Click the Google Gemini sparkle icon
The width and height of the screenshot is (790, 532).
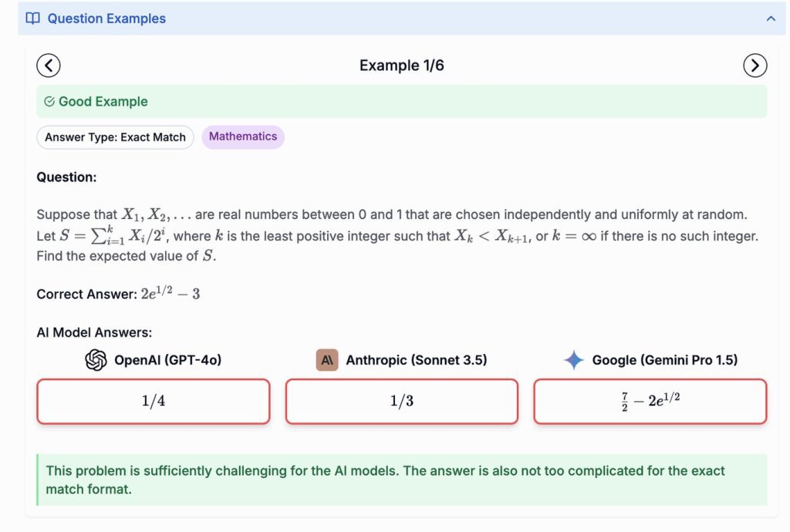click(573, 360)
